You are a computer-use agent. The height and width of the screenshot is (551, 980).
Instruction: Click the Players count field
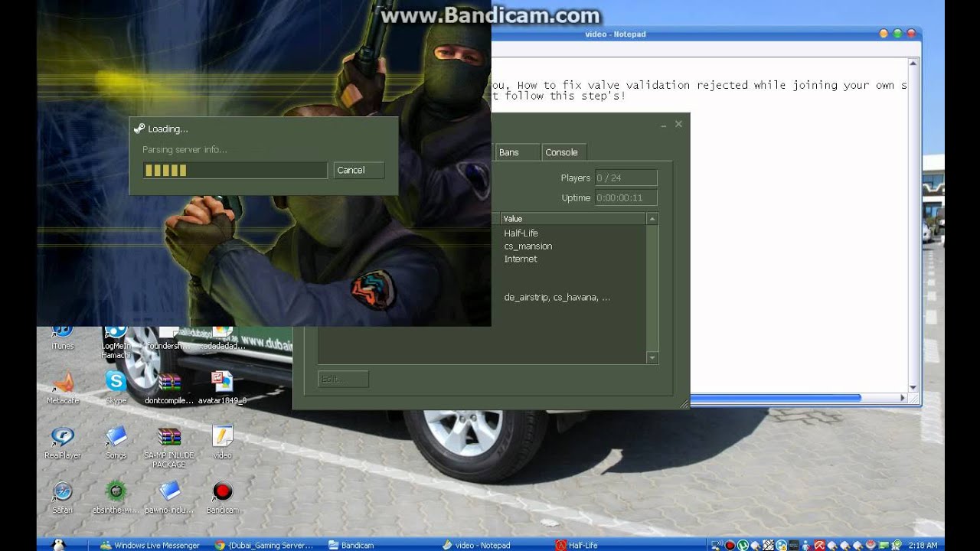[x=626, y=178]
